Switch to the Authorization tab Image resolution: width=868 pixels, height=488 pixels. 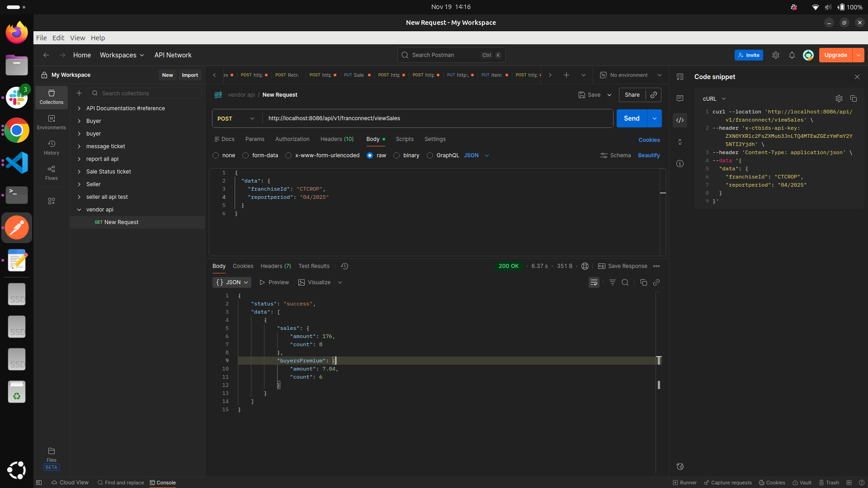292,139
